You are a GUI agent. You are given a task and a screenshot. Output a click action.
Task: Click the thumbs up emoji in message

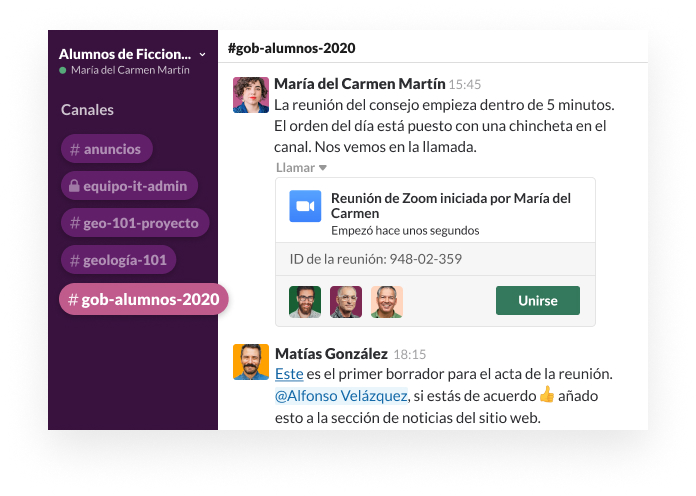coord(546,395)
